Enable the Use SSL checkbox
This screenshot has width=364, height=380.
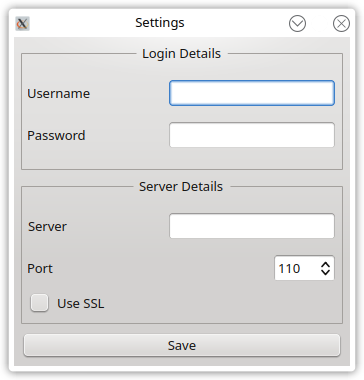pos(39,303)
